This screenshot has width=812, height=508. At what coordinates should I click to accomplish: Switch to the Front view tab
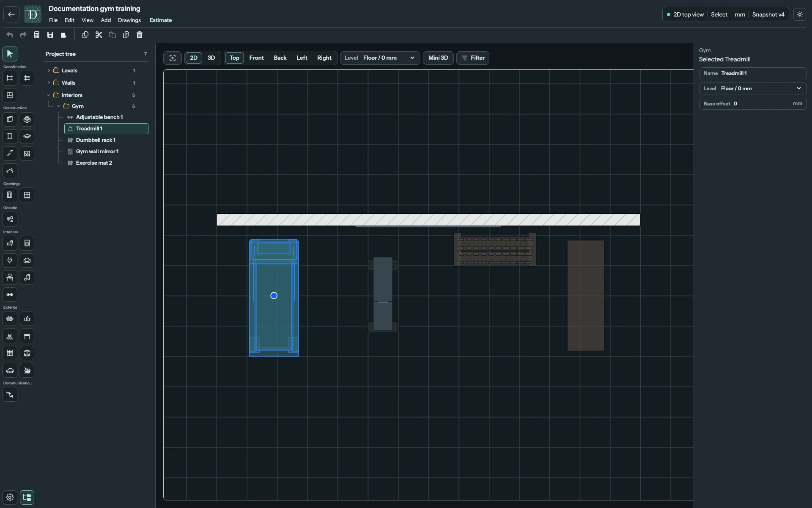pyautogui.click(x=257, y=58)
